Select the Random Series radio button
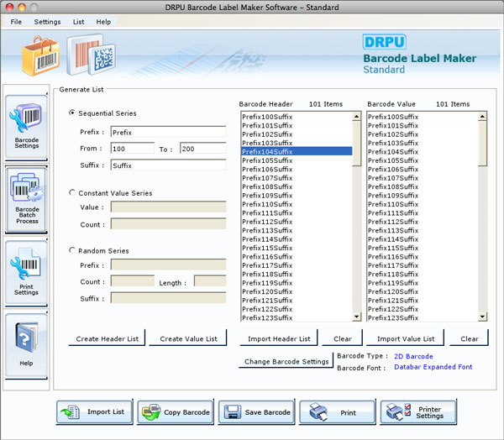 72,250
